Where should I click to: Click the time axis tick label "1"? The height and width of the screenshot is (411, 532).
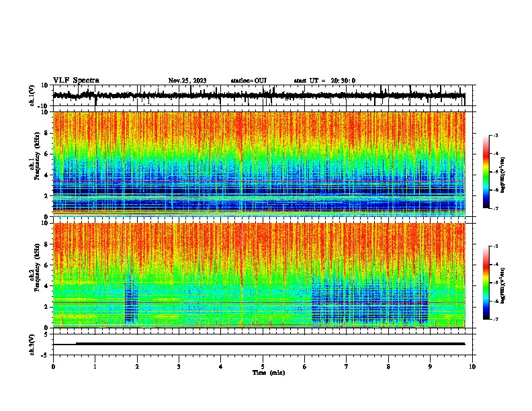pyautogui.click(x=95, y=367)
